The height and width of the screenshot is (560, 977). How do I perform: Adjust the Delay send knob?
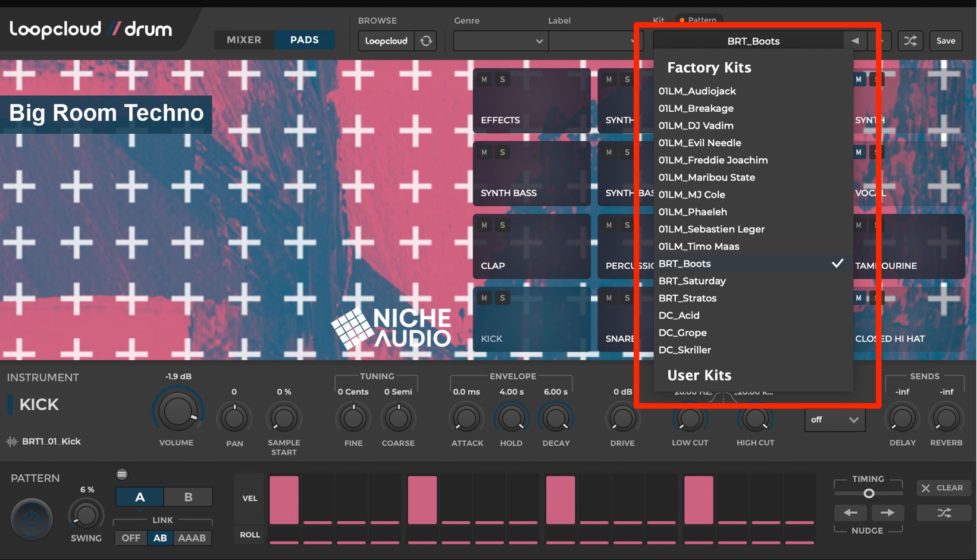tap(903, 419)
